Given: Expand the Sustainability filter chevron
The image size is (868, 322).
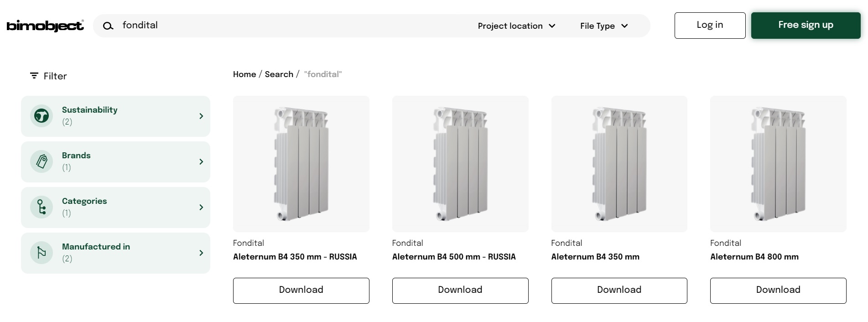Looking at the screenshot, I should pyautogui.click(x=201, y=116).
